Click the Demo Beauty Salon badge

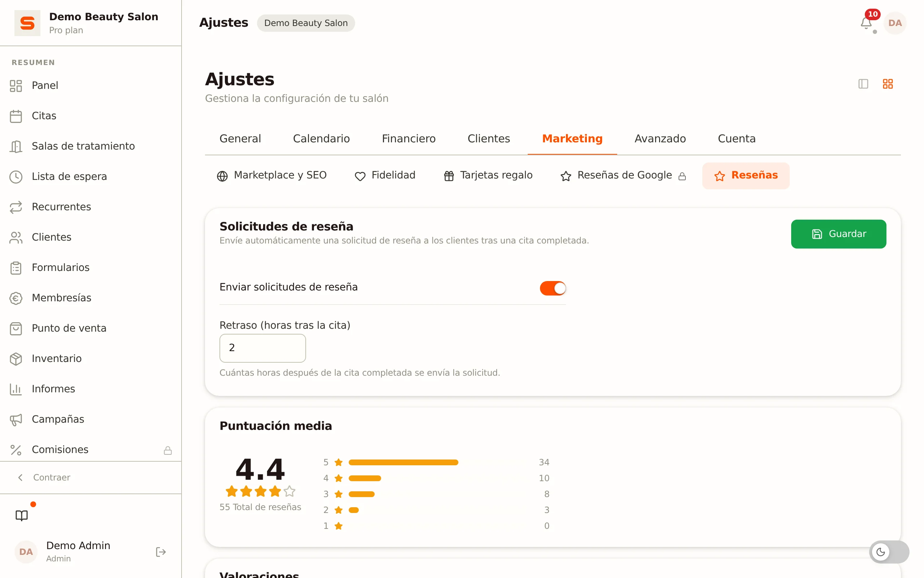point(306,23)
